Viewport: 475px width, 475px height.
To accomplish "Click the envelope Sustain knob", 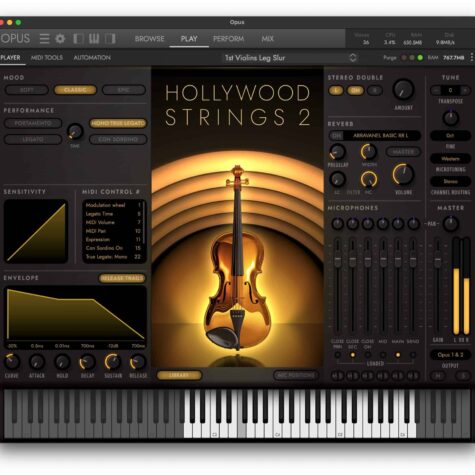I will click(x=113, y=362).
